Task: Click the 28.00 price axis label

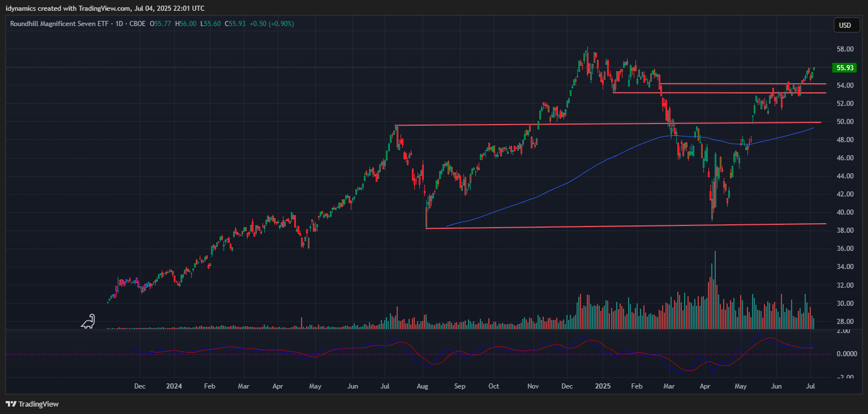Action: click(845, 322)
